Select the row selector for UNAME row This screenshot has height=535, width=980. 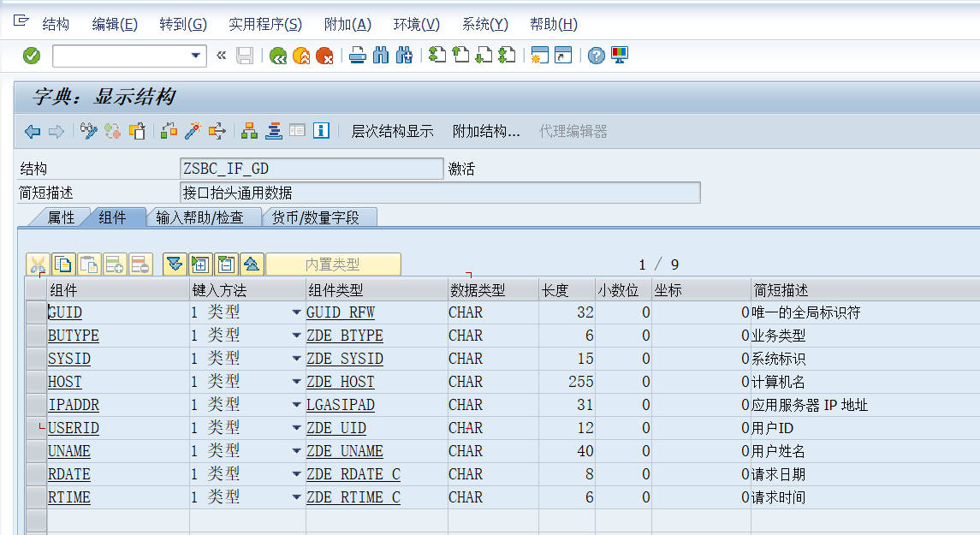click(x=36, y=450)
